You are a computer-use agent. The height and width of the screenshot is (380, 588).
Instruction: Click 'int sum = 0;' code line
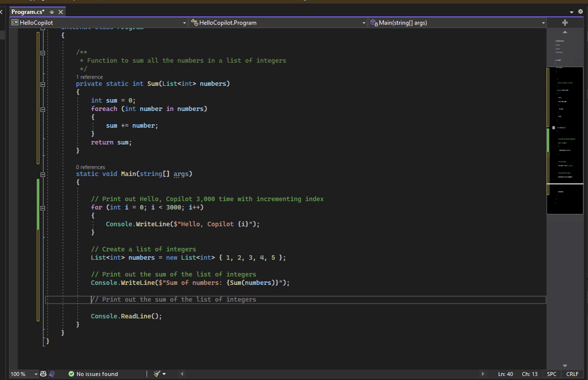[x=113, y=101]
